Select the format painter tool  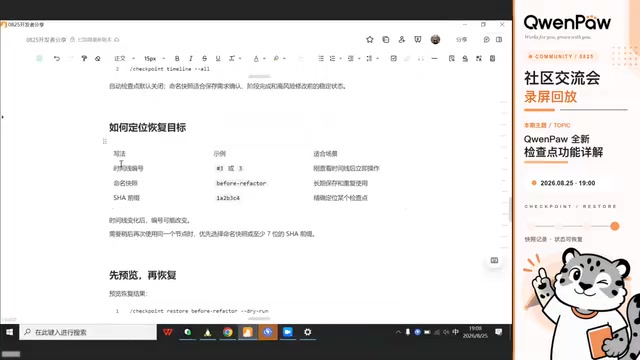click(84, 59)
